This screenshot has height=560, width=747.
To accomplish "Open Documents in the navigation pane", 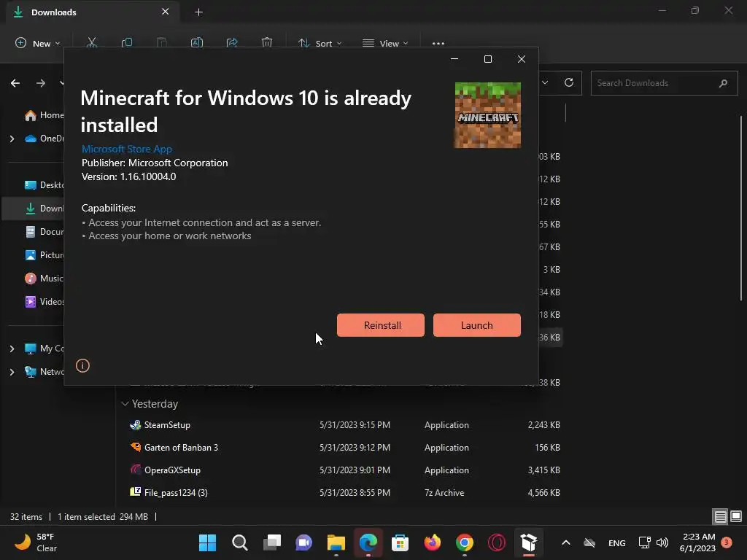I will pos(44,231).
